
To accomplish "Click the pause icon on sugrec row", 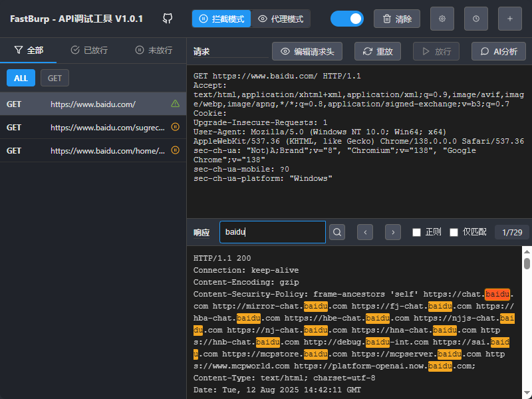I will click(175, 127).
